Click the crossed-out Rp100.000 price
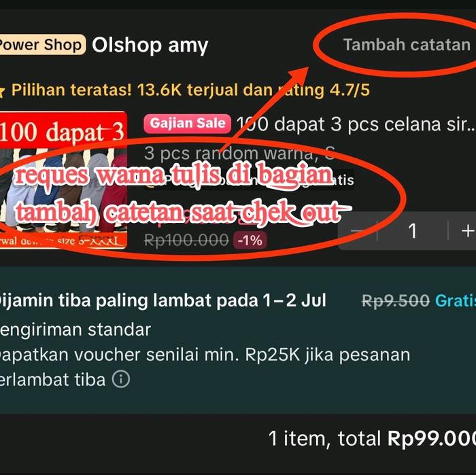Screen dimensions: 476x475 point(186,241)
